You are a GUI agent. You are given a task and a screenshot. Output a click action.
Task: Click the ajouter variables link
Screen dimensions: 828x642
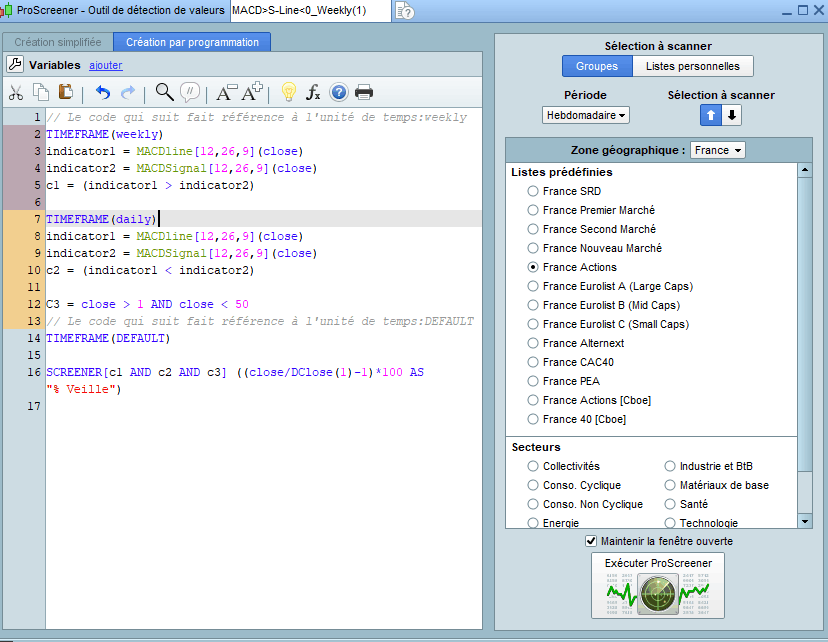(105, 65)
